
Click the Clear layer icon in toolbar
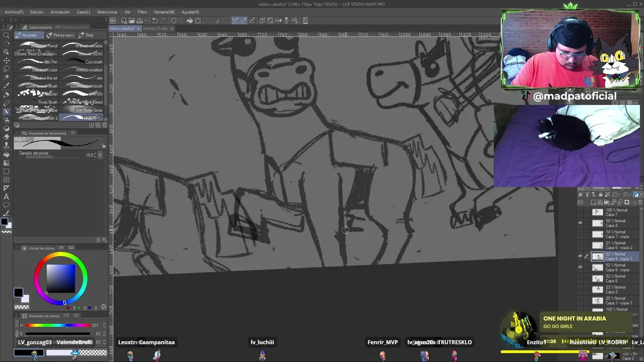(174, 21)
